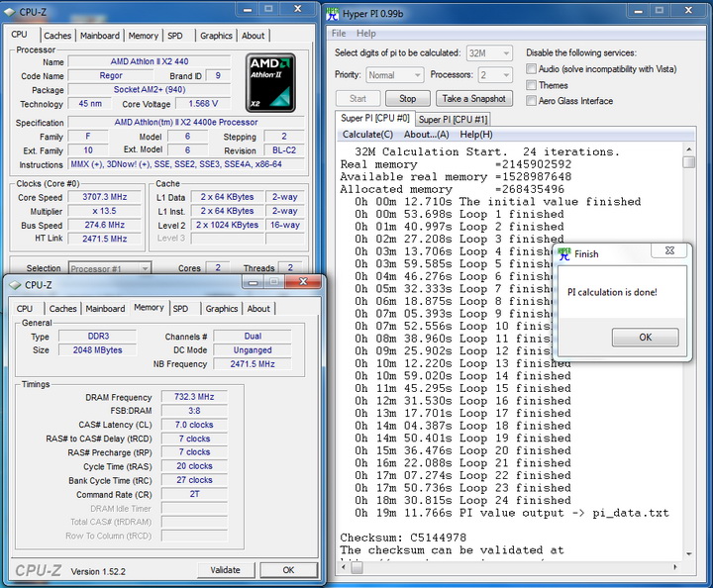Viewport: 713px width, 588px height.
Task: Select Memory tab in front CPU-Z window
Action: (x=149, y=308)
